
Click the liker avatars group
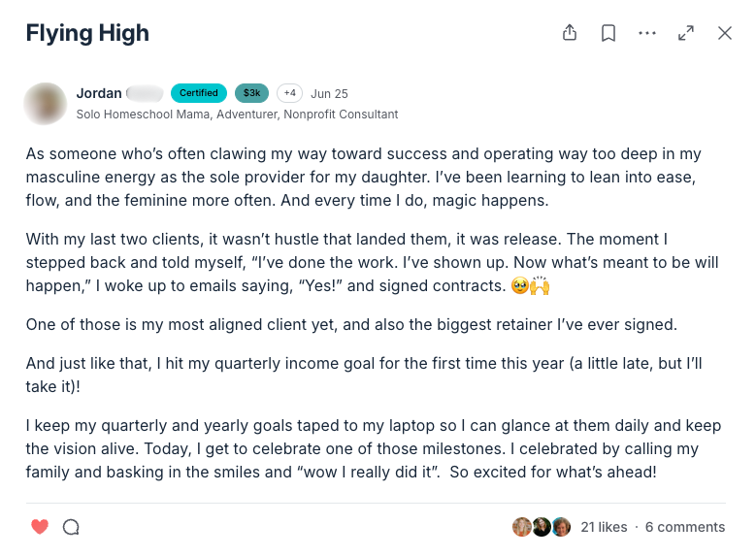click(x=542, y=527)
